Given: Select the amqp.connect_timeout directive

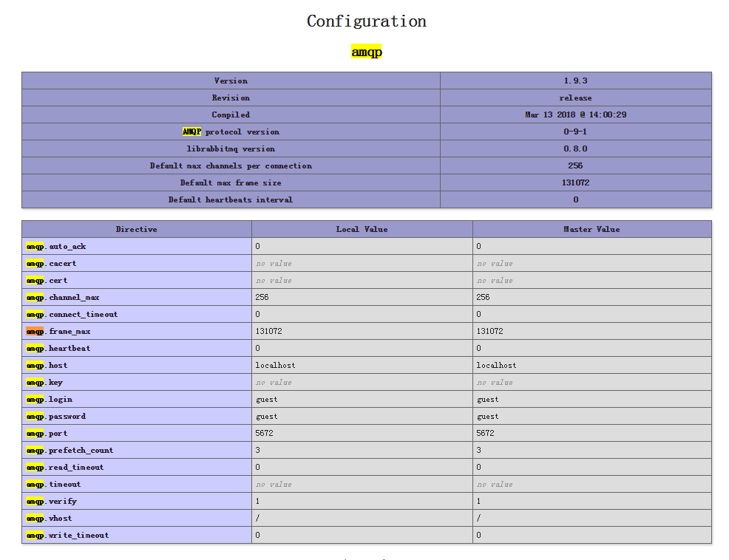Looking at the screenshot, I should point(72,315).
